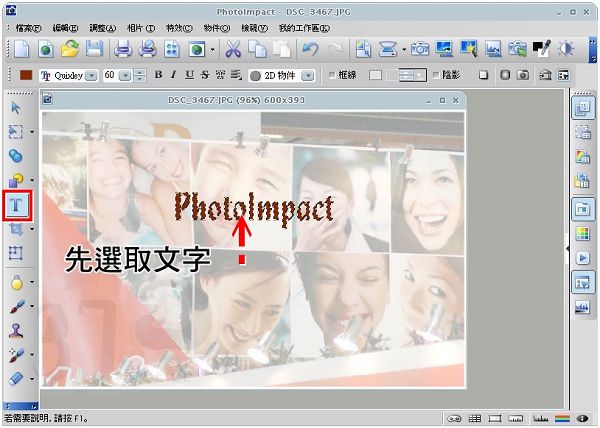Open the Quixley font dropdown
Viewport: 600px width, 428px height.
click(91, 75)
